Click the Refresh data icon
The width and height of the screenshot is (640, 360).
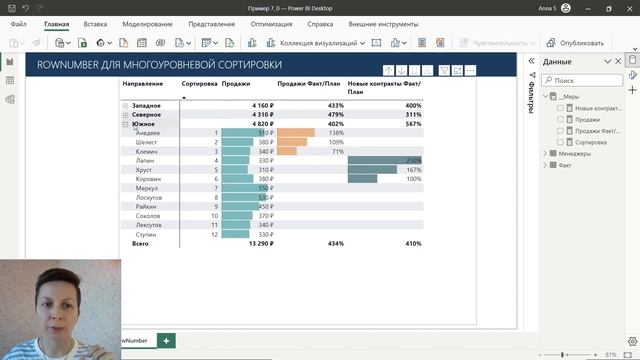coord(230,43)
